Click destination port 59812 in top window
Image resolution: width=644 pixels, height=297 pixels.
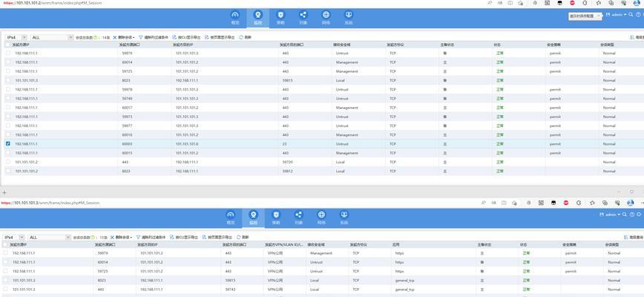click(x=288, y=171)
